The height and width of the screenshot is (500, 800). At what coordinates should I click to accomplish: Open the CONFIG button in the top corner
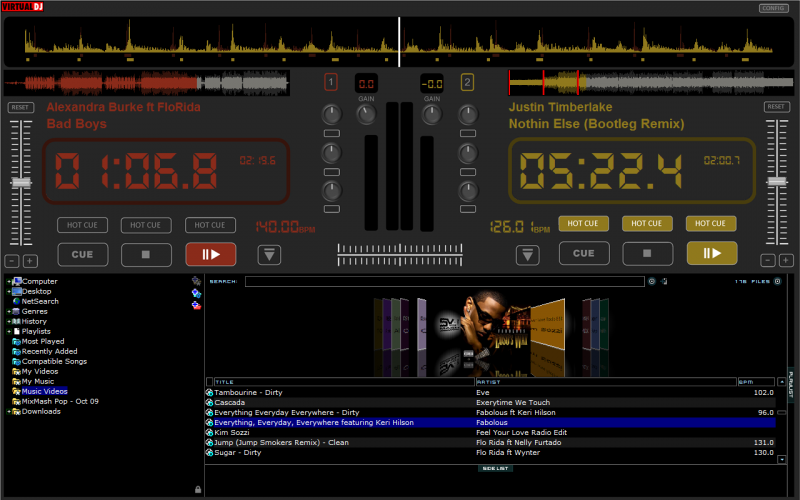(x=773, y=8)
